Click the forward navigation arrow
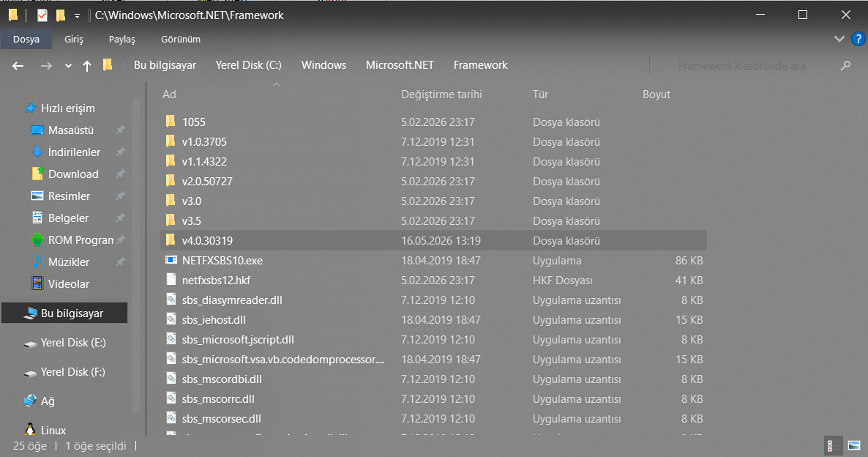 pos(47,66)
